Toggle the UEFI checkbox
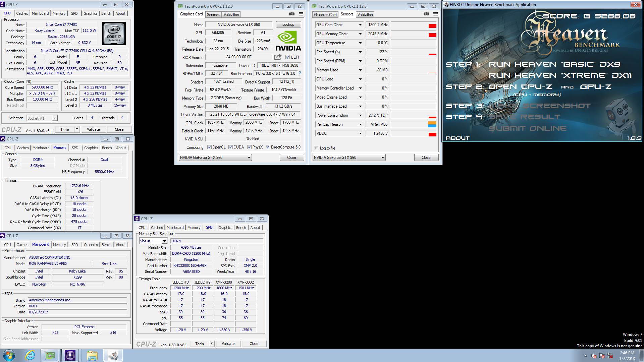644x362 pixels. pos(287,57)
